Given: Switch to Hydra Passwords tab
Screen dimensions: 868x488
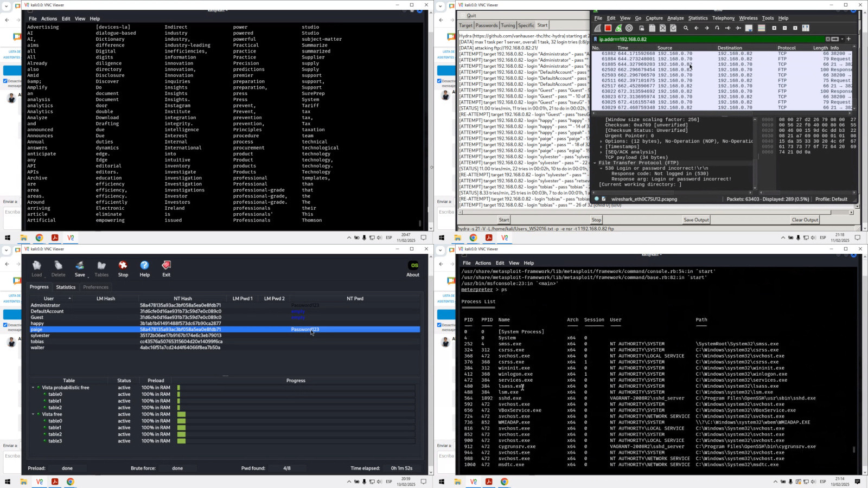Looking at the screenshot, I should tap(487, 25).
